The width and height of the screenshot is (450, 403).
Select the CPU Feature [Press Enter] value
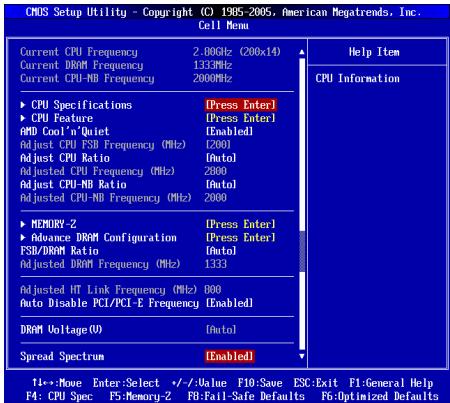[x=241, y=118]
